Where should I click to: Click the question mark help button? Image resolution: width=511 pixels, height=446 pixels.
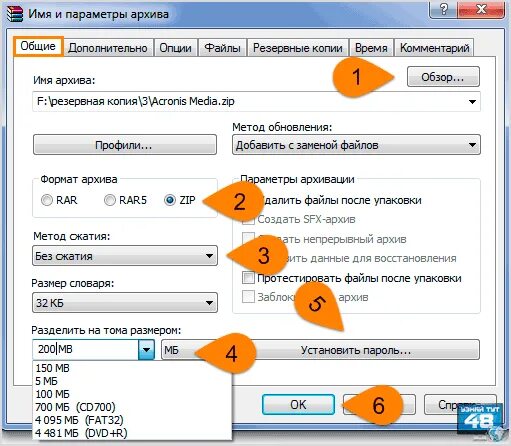[443, 9]
